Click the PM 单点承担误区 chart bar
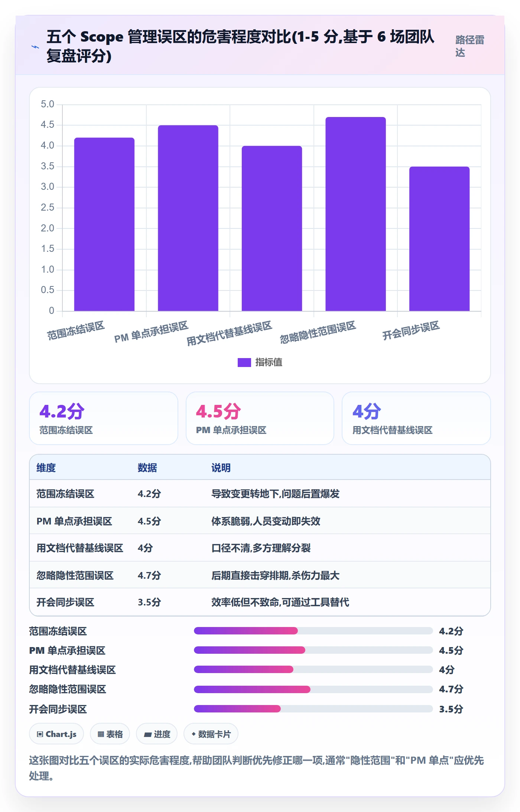The height and width of the screenshot is (812, 520). 188,218
